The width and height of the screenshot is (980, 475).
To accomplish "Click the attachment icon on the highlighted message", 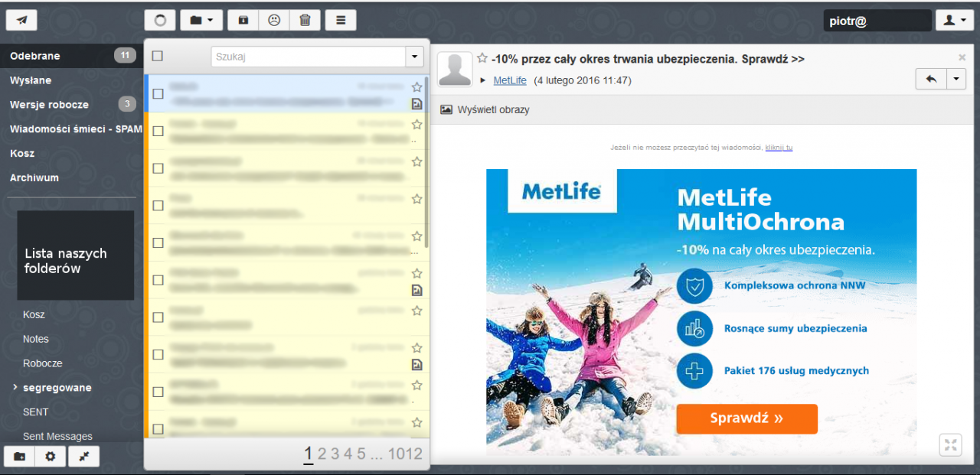I will pos(417,103).
